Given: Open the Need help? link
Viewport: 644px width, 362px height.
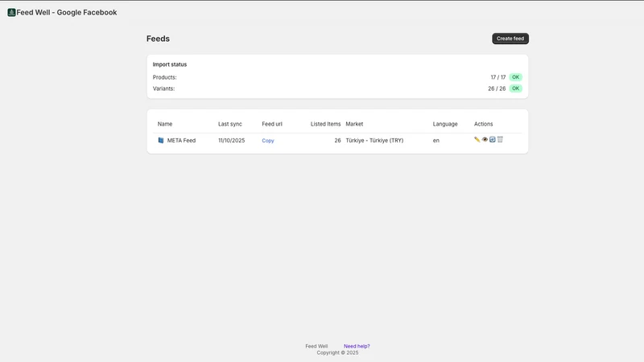Looking at the screenshot, I should point(357,346).
